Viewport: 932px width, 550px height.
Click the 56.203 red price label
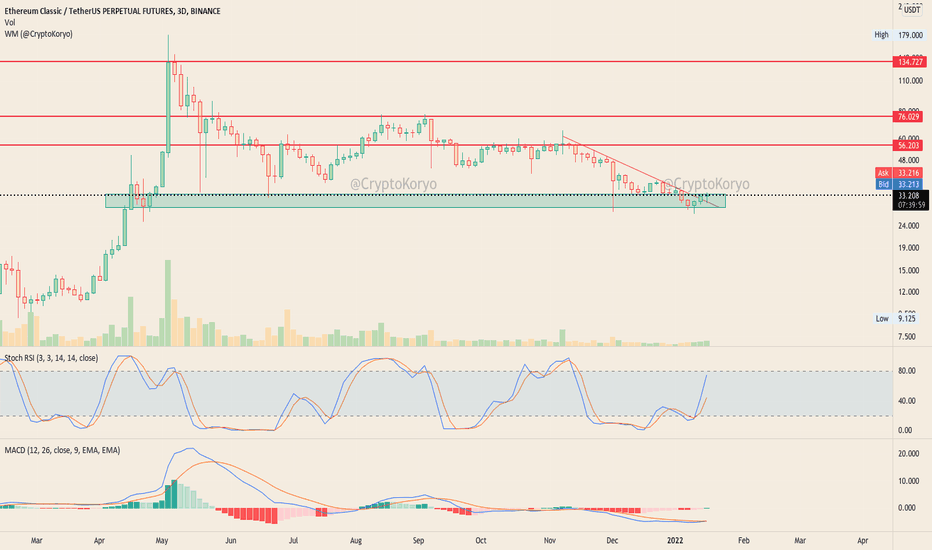pos(910,145)
